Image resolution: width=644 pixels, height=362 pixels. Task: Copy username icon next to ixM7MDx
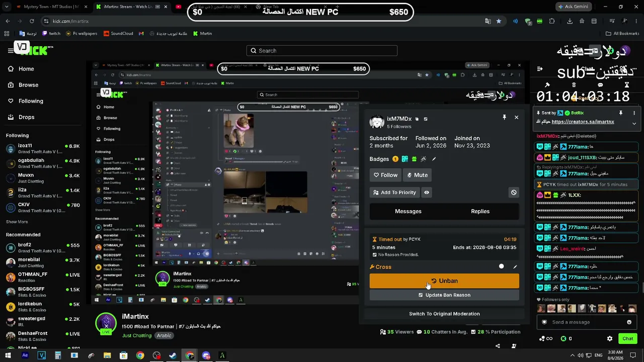pos(417,119)
